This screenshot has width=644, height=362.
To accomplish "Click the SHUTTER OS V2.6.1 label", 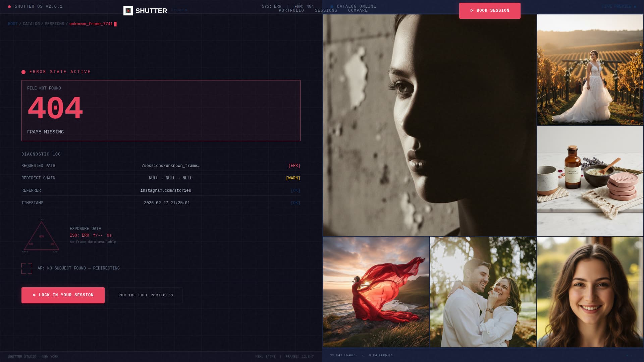I will [39, 7].
